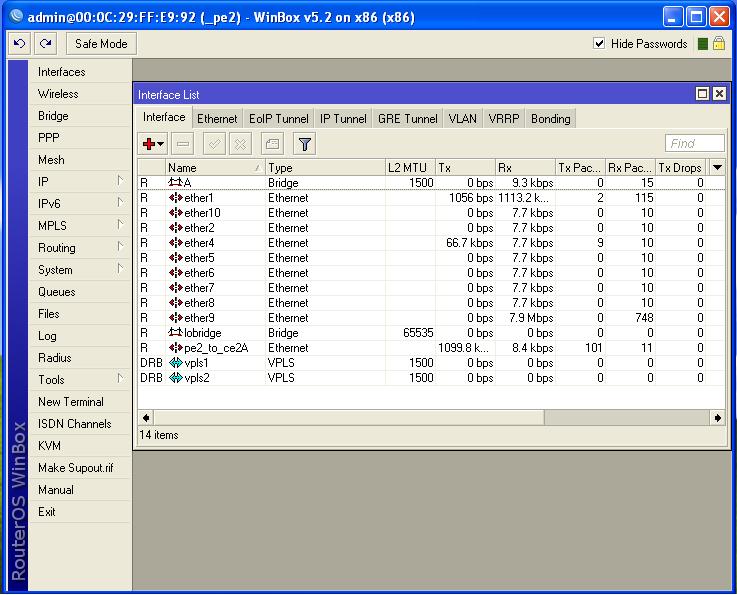
Task: Expand the IPv6 submenu
Action: (x=120, y=203)
